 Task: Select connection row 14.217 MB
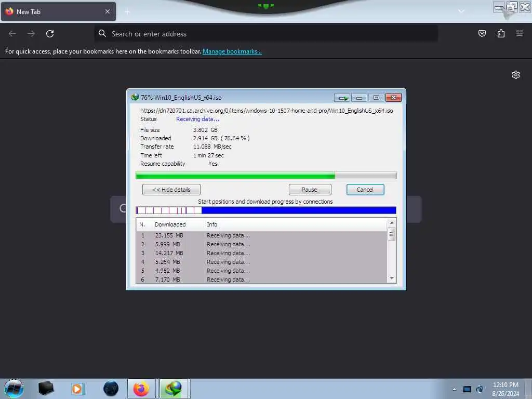(x=262, y=253)
